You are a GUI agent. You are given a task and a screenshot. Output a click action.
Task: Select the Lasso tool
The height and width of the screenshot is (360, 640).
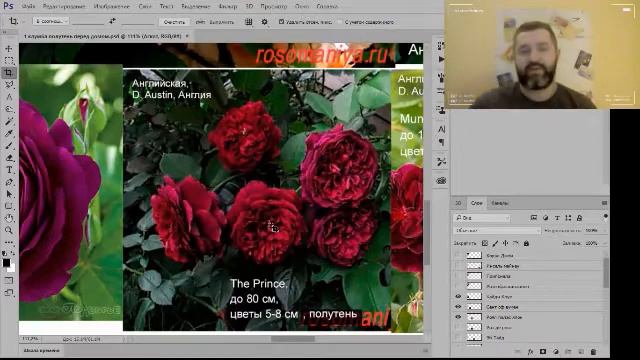tap(9, 85)
